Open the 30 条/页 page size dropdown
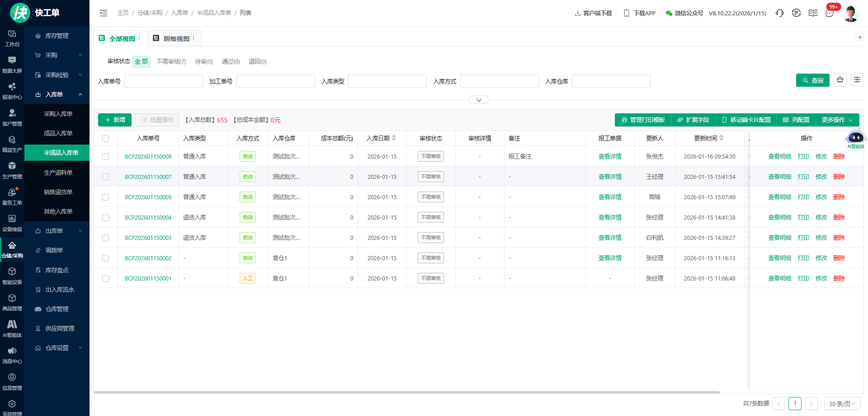 [x=842, y=403]
